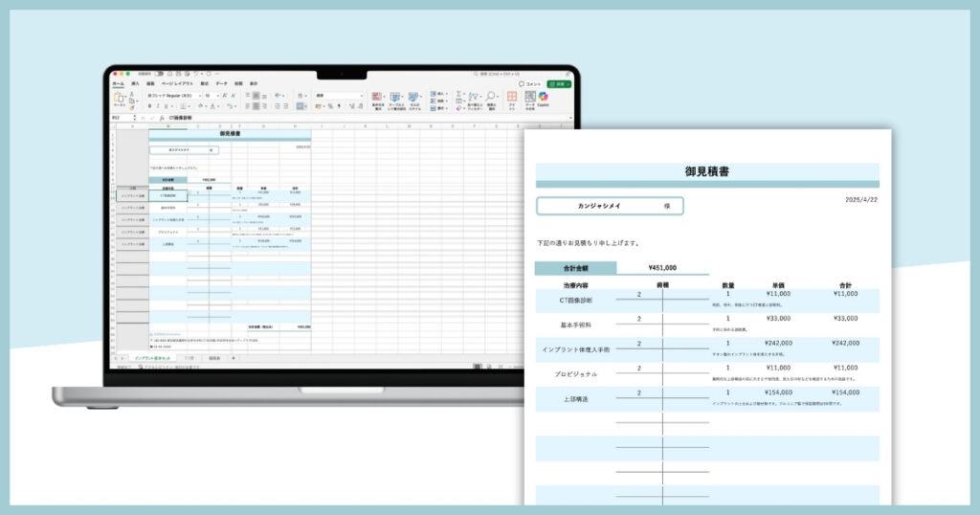Click the font color A swatch
The image size is (980, 515).
[x=213, y=106]
